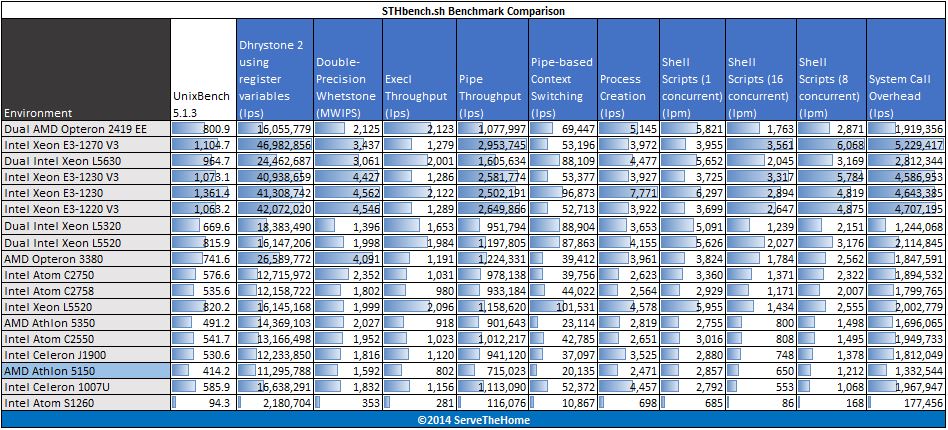The height and width of the screenshot is (430, 948).
Task: Select the 'Intel Atom C2550' row label
Action: 86,339
